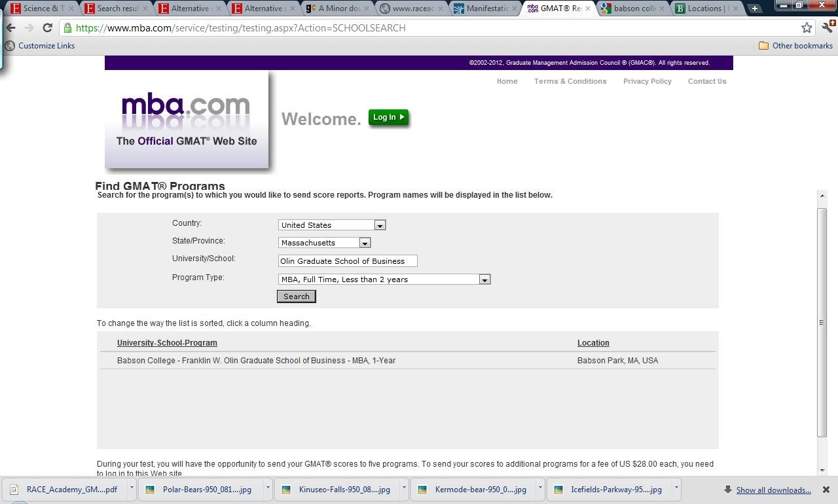Click the green Log In button
Screen dimensions: 838x504
388,117
